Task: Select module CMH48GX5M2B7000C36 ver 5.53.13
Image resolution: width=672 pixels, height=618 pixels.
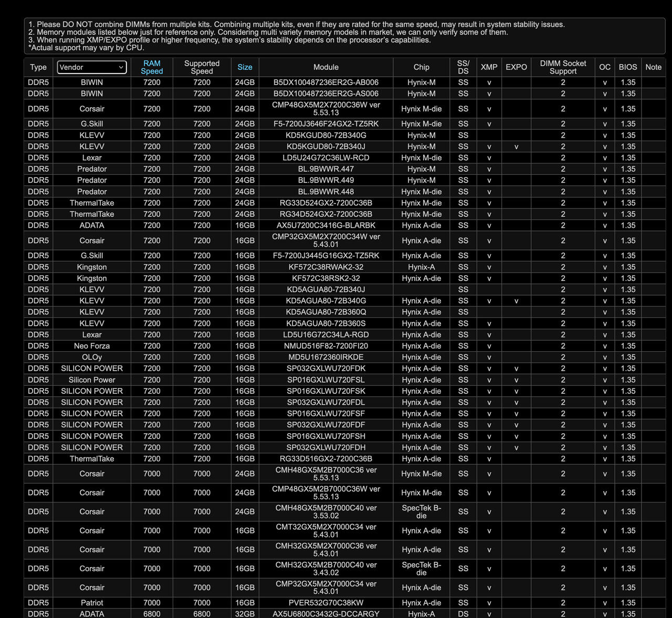Action: (326, 474)
